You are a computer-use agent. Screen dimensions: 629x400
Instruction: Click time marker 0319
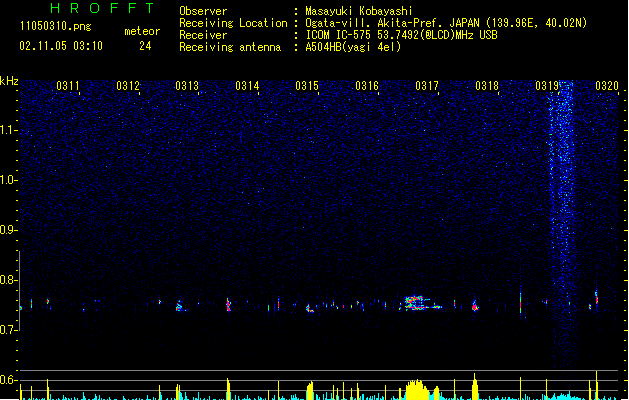coord(547,86)
